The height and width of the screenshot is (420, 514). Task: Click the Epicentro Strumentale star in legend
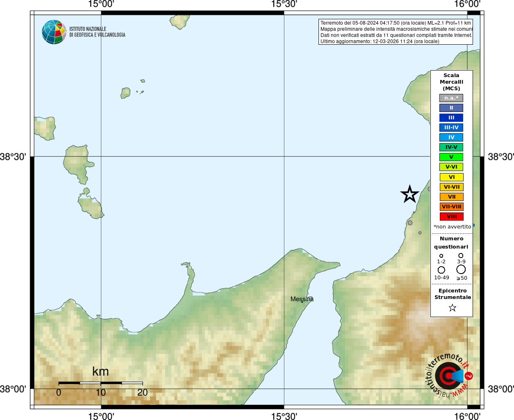452,308
